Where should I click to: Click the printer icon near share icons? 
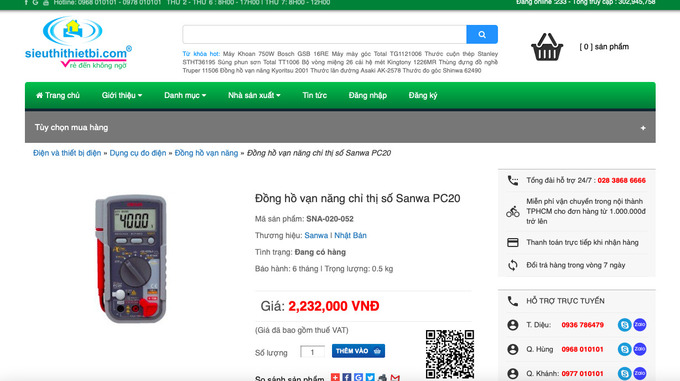pos(382,378)
